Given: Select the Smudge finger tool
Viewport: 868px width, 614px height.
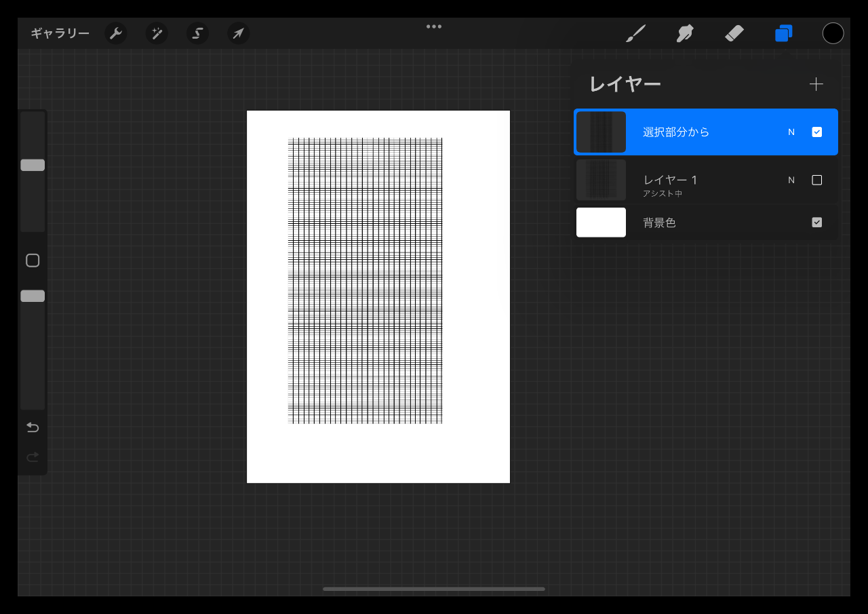Looking at the screenshot, I should 685,33.
